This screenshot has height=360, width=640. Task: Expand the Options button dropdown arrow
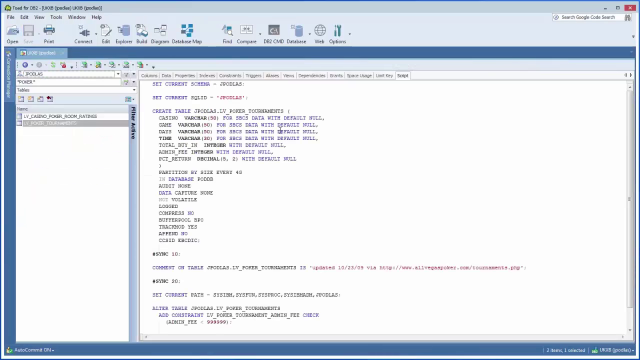tap(349, 34)
